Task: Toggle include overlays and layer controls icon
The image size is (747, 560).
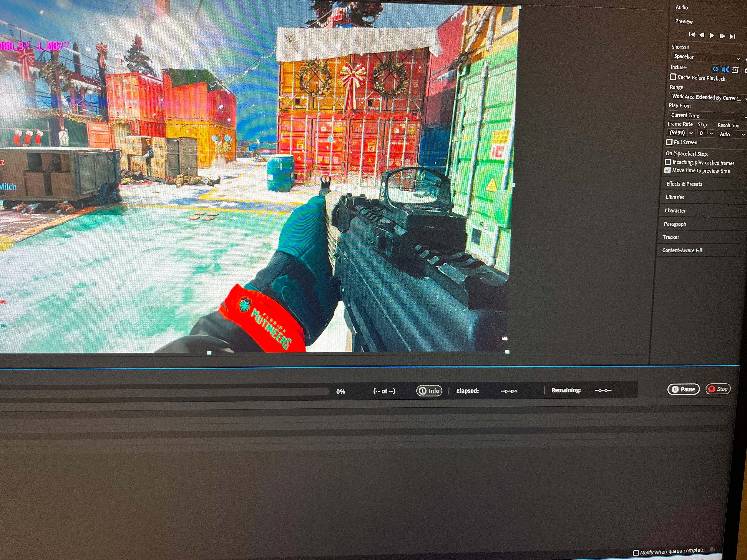Action: [x=735, y=70]
